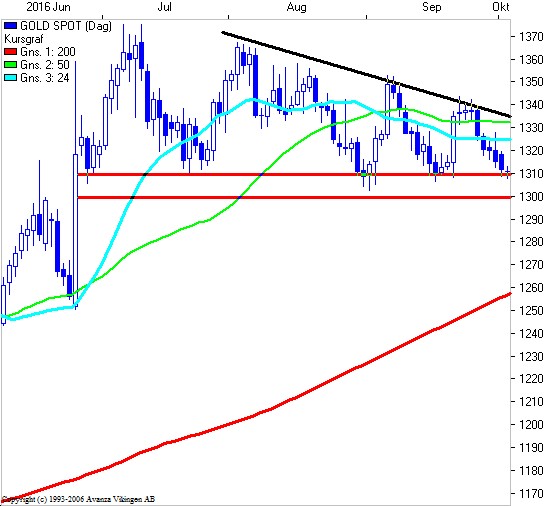The height and width of the screenshot is (506, 546).
Task: Click the 1370 price axis label
Action: coord(531,37)
